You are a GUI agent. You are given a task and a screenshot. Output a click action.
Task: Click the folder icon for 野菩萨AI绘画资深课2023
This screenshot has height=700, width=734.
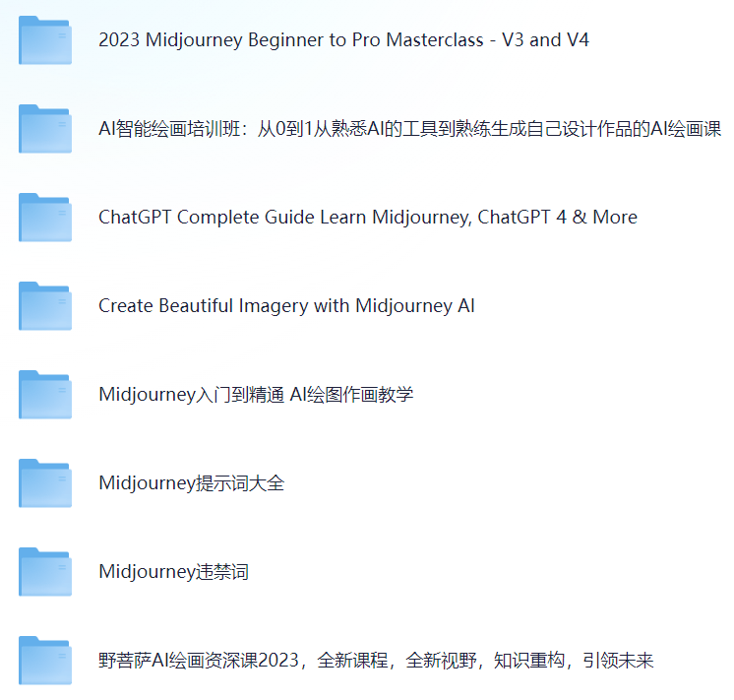[44, 661]
